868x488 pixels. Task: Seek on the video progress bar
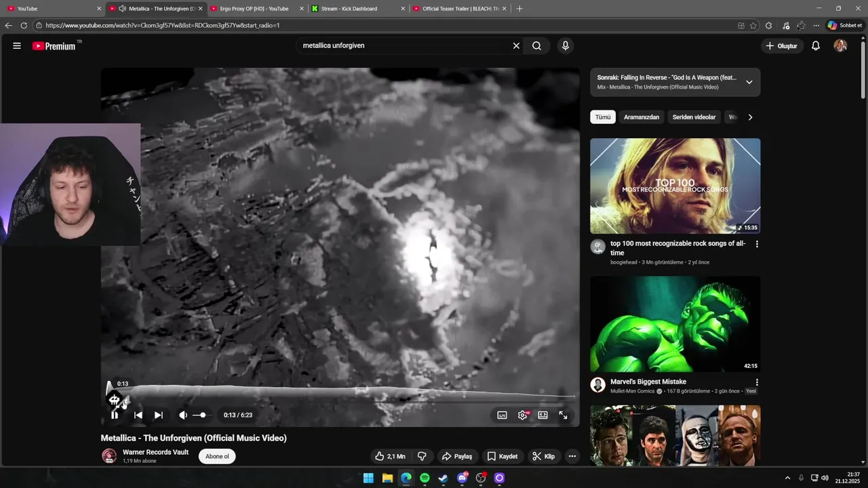pyautogui.click(x=340, y=402)
